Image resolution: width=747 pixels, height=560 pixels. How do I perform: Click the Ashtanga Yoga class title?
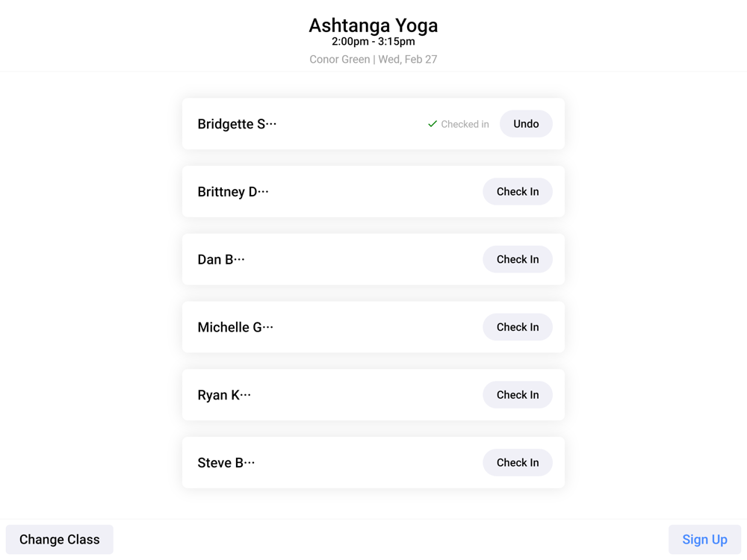[373, 25]
